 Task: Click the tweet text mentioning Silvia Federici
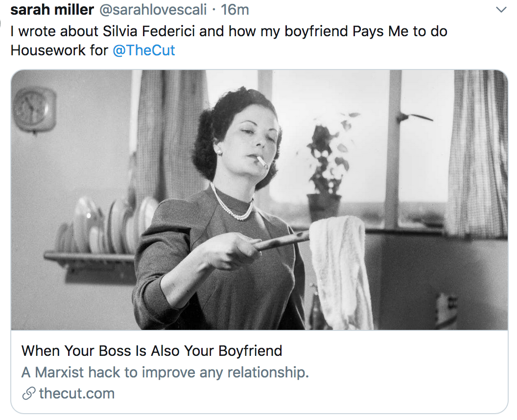(229, 31)
